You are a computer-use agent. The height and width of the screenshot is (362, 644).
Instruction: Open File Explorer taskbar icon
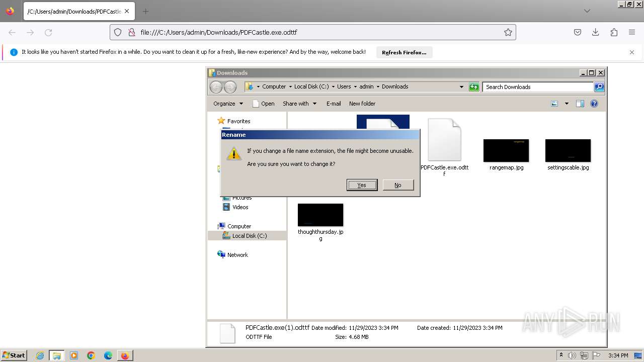pos(57,355)
